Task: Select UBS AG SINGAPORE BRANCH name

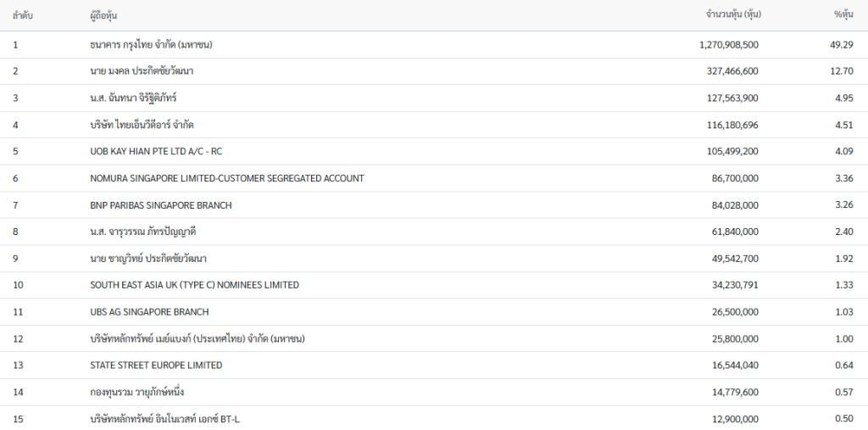Action: coord(149,312)
